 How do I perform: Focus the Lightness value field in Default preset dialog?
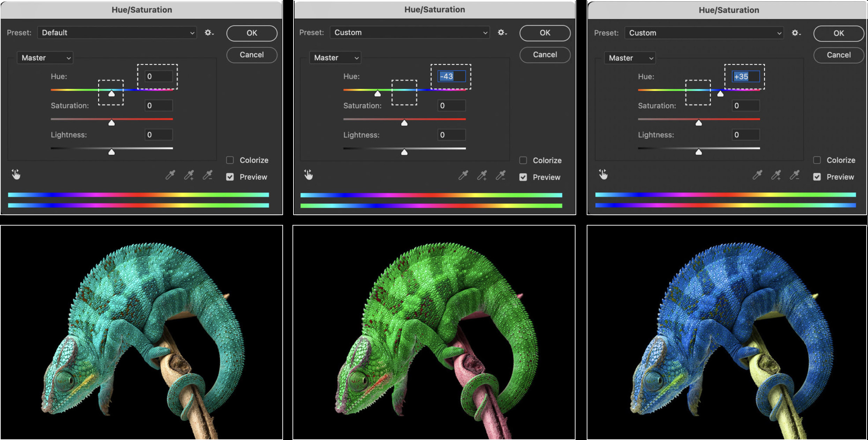pyautogui.click(x=159, y=135)
